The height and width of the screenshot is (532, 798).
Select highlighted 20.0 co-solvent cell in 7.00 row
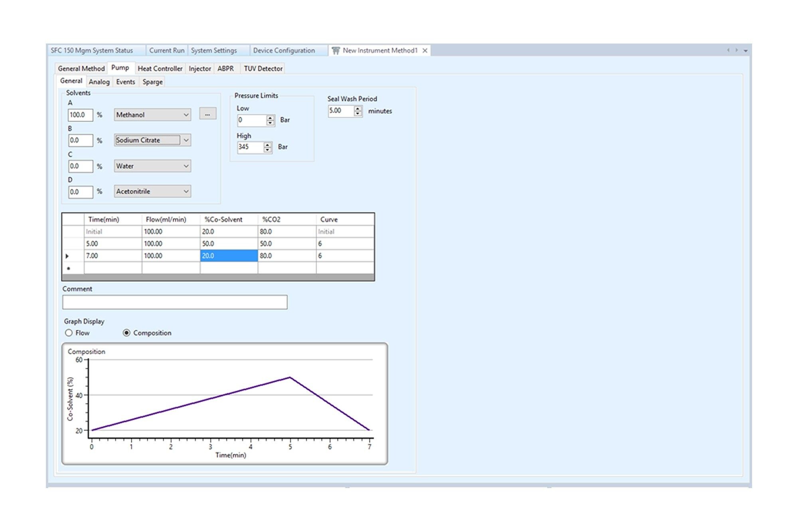tap(229, 256)
